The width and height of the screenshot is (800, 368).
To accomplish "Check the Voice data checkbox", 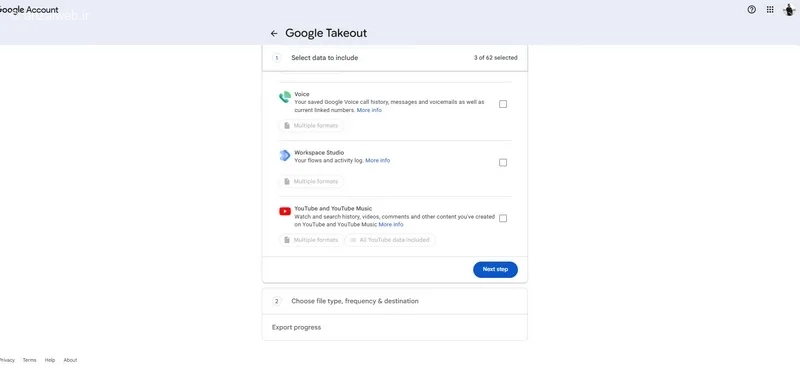I will [503, 104].
